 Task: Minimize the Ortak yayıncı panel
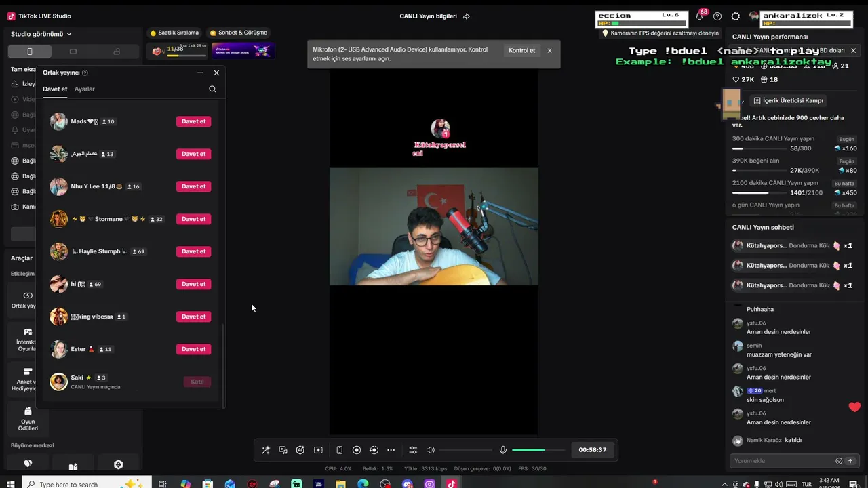[200, 73]
